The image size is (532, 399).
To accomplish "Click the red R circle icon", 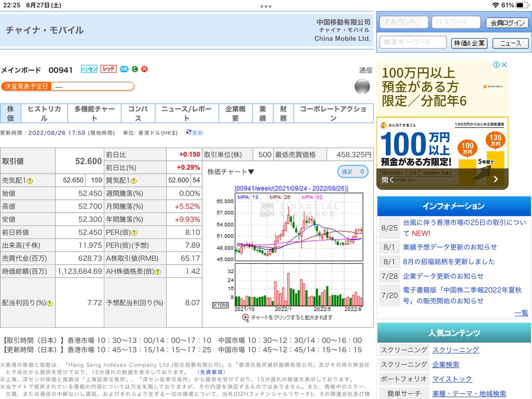I will pyautogui.click(x=144, y=69).
